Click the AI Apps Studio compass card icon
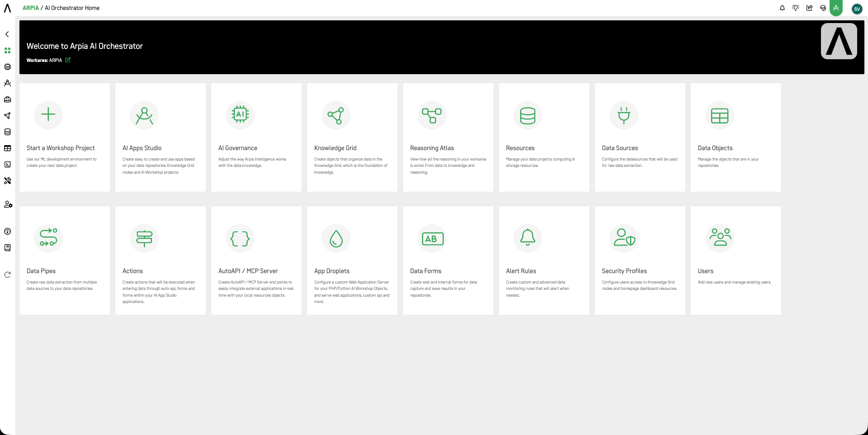The height and width of the screenshot is (435, 868). (144, 115)
